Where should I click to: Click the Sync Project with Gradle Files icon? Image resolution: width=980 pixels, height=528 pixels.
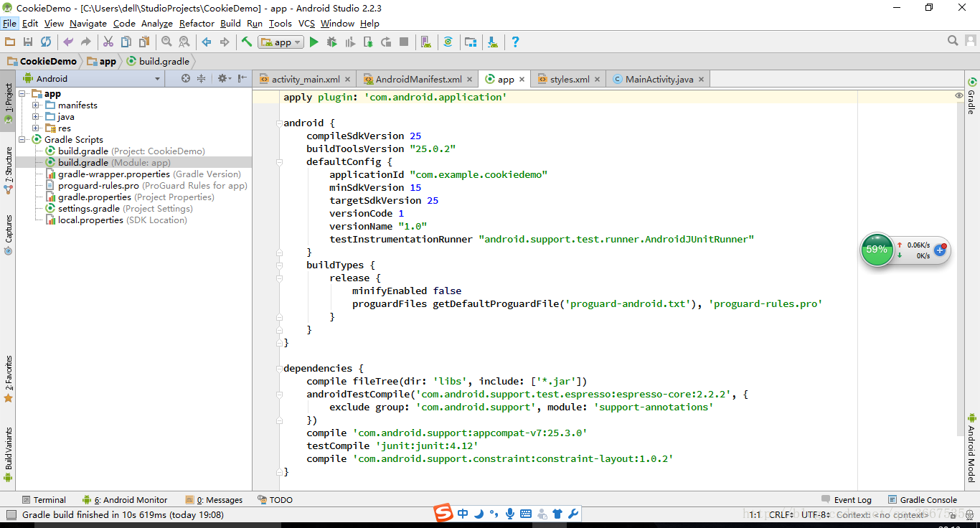[x=448, y=42]
